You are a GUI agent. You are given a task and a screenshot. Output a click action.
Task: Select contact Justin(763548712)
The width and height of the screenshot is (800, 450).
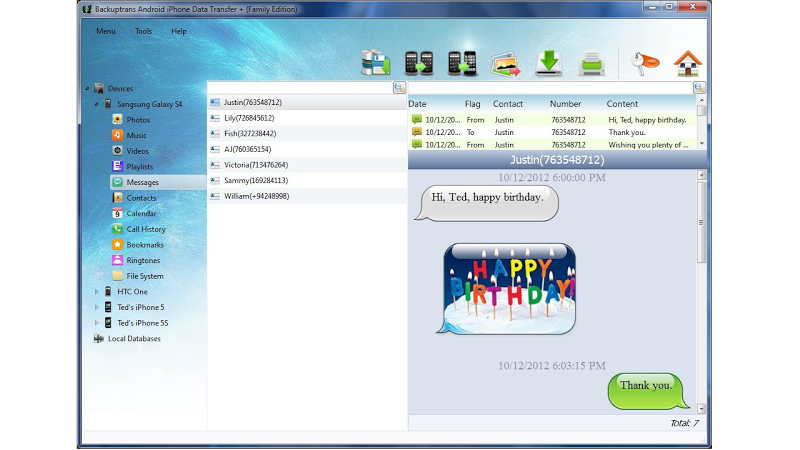pyautogui.click(x=307, y=103)
